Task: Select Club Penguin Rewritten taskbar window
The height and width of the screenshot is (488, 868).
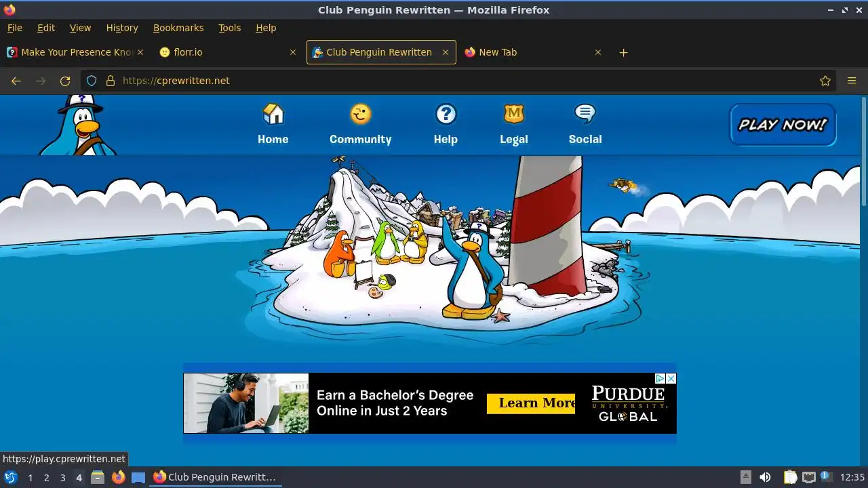Action: pyautogui.click(x=216, y=477)
